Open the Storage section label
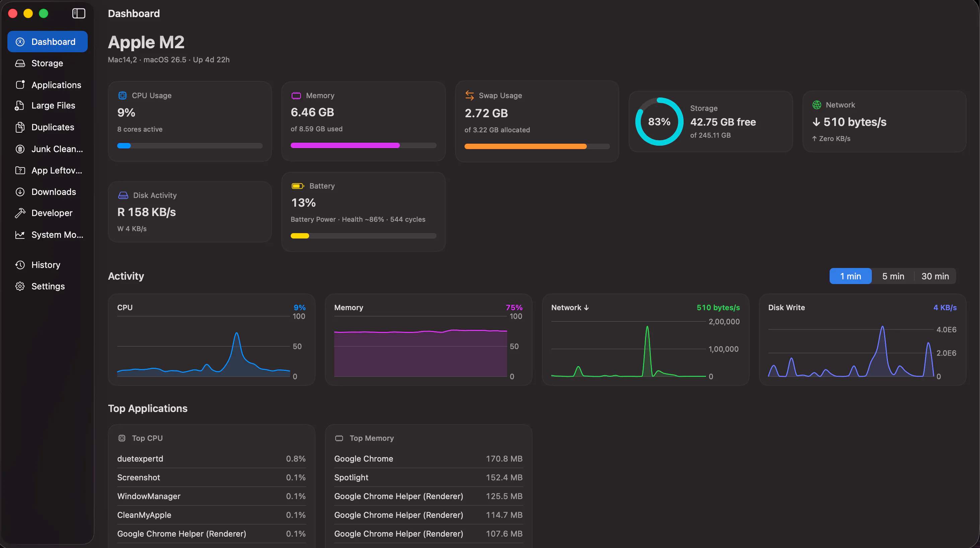 coord(47,63)
